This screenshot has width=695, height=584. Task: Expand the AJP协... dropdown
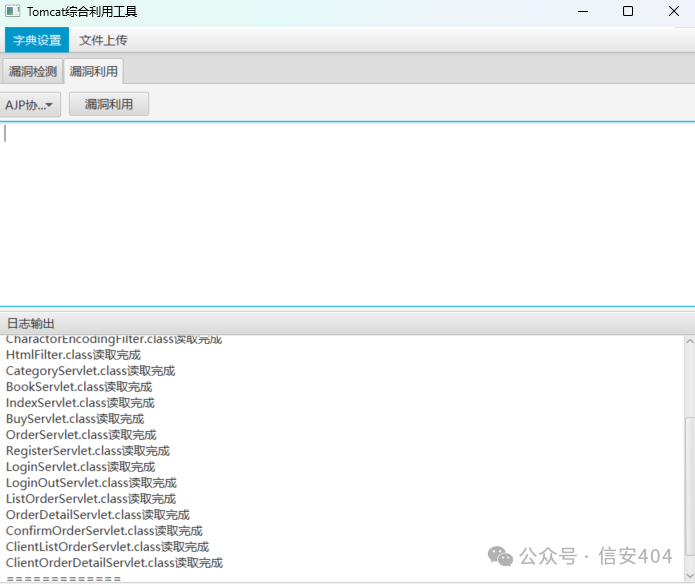coord(29,105)
